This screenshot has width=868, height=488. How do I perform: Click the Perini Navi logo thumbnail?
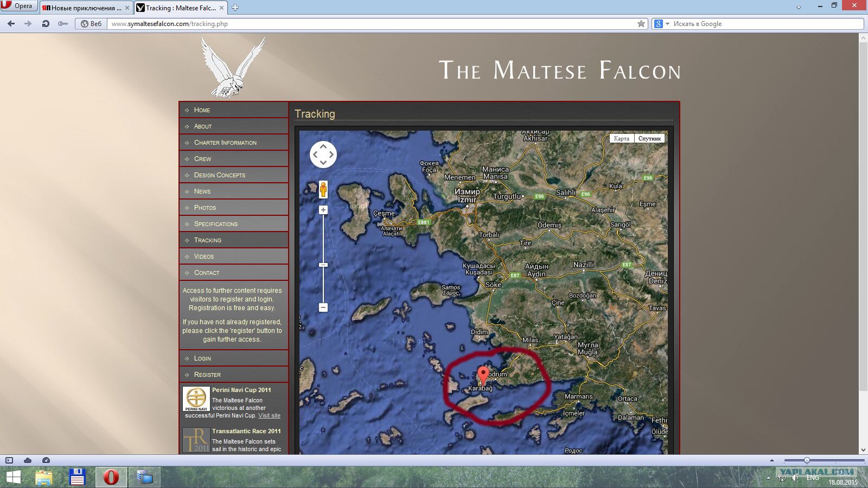[x=196, y=399]
